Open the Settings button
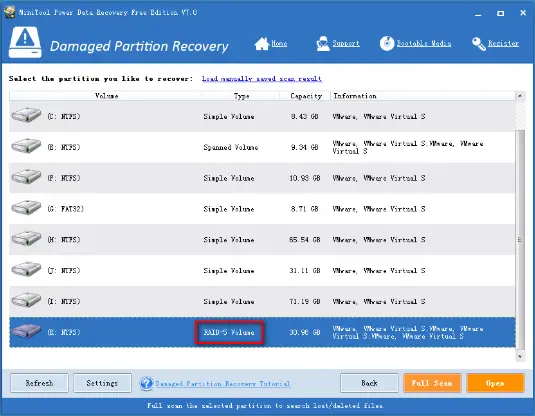The width and height of the screenshot is (535, 416). (x=102, y=383)
